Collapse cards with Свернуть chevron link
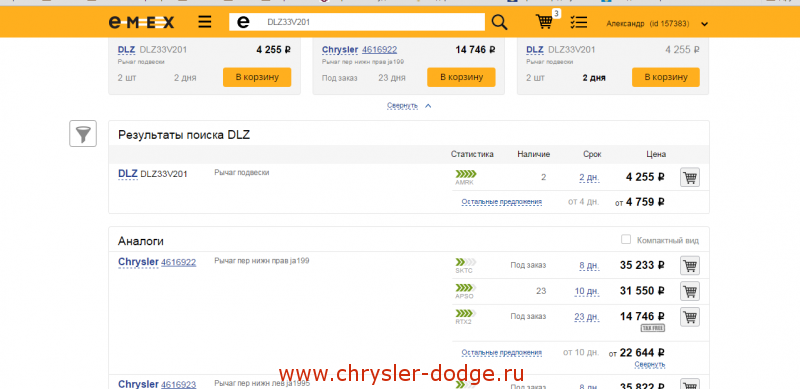This screenshot has height=389, width=800. tap(409, 106)
